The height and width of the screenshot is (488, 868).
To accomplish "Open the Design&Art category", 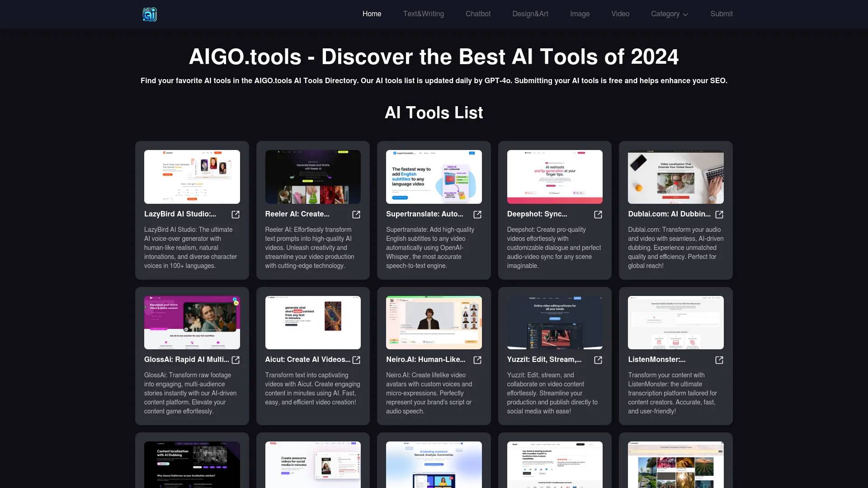I will pos(530,14).
